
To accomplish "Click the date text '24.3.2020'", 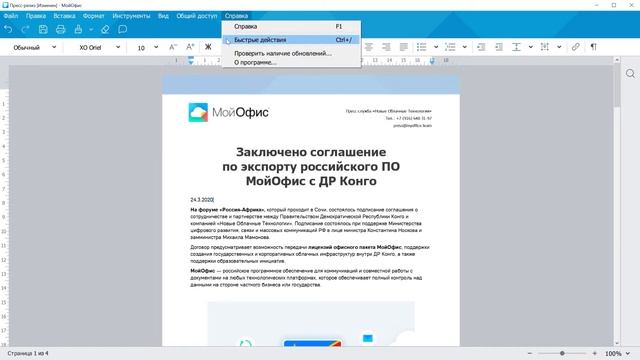I will (202, 200).
